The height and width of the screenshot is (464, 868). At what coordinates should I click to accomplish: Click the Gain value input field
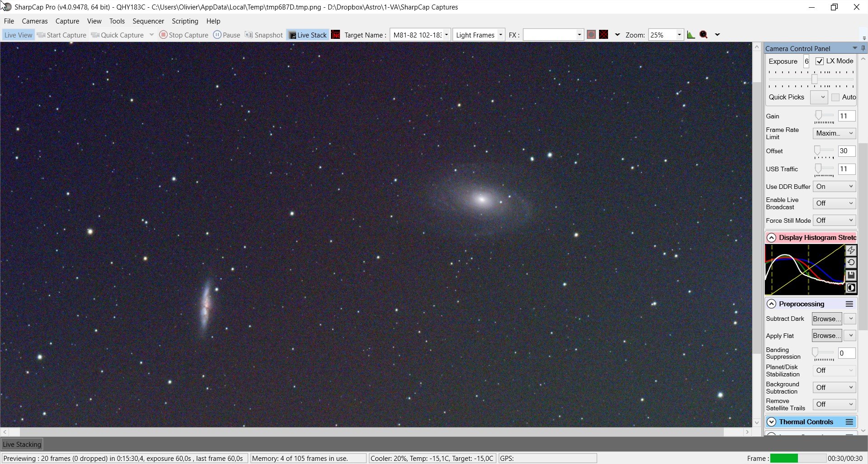(846, 116)
